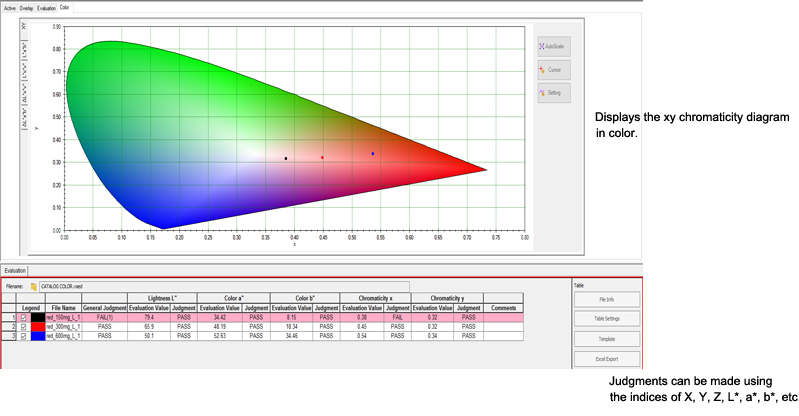Screen dimensions: 799x416
Task: Toggle legend checkbox for red_600mg_L_1
Action: pos(24,336)
